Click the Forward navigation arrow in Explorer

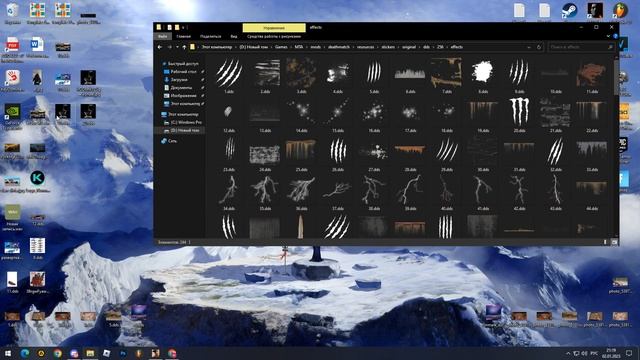(169, 47)
